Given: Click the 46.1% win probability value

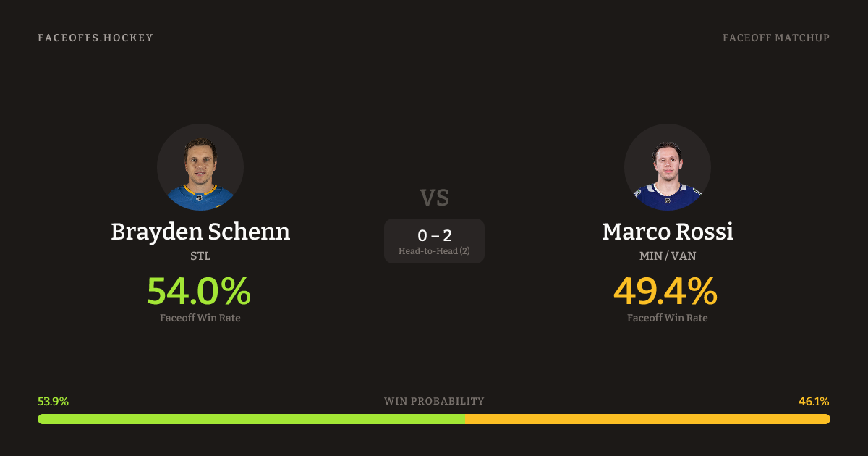Looking at the screenshot, I should (x=814, y=402).
